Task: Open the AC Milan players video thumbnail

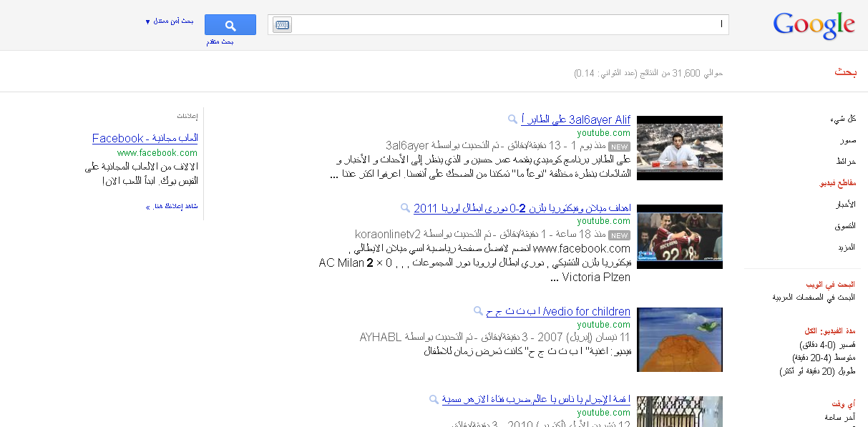Action: click(x=680, y=237)
